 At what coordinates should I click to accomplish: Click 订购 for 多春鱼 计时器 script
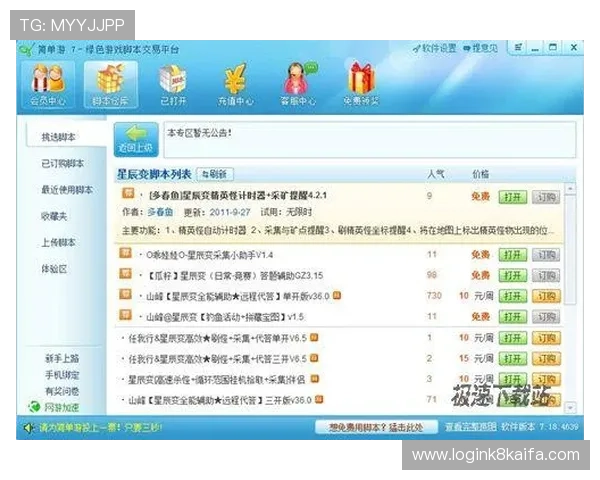coord(546,197)
